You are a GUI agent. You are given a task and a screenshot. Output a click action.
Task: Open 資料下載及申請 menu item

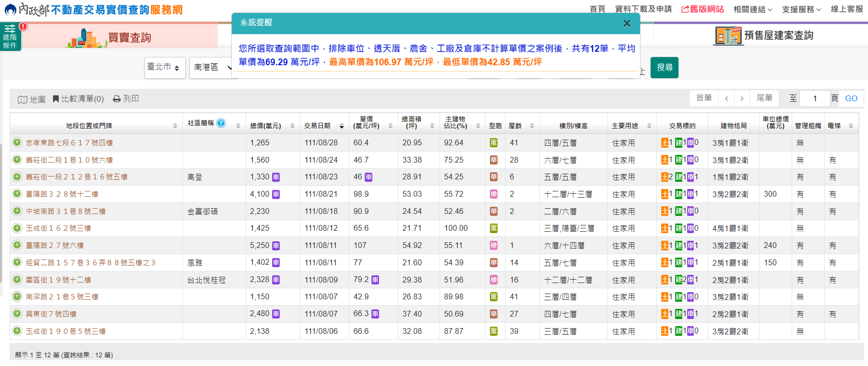(x=643, y=9)
